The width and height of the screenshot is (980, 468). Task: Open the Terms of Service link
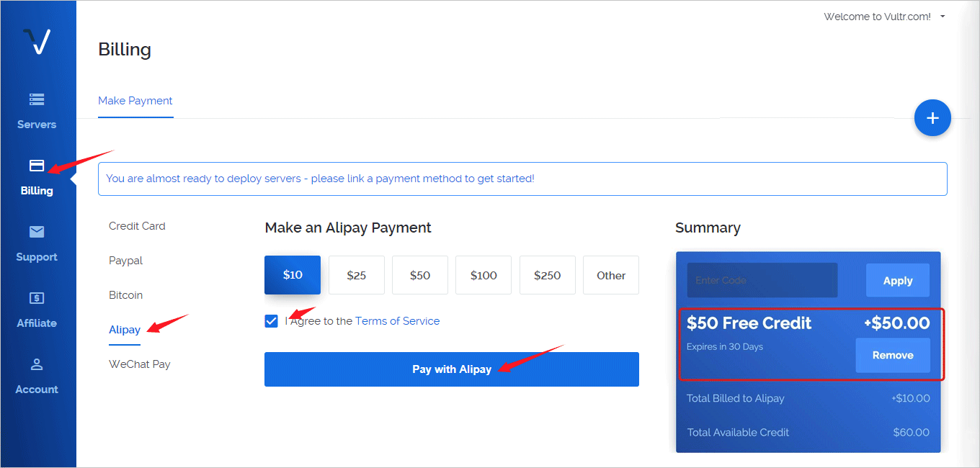[397, 321]
